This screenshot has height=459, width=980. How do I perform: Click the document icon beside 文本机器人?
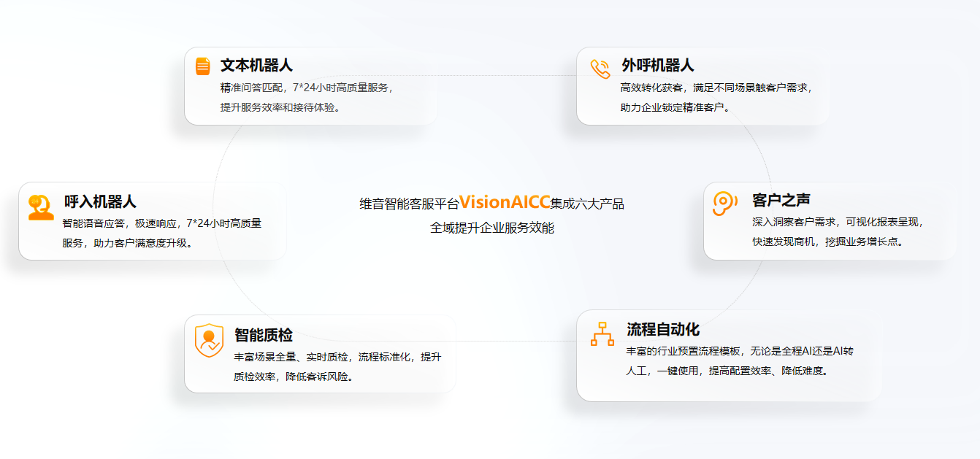click(202, 66)
